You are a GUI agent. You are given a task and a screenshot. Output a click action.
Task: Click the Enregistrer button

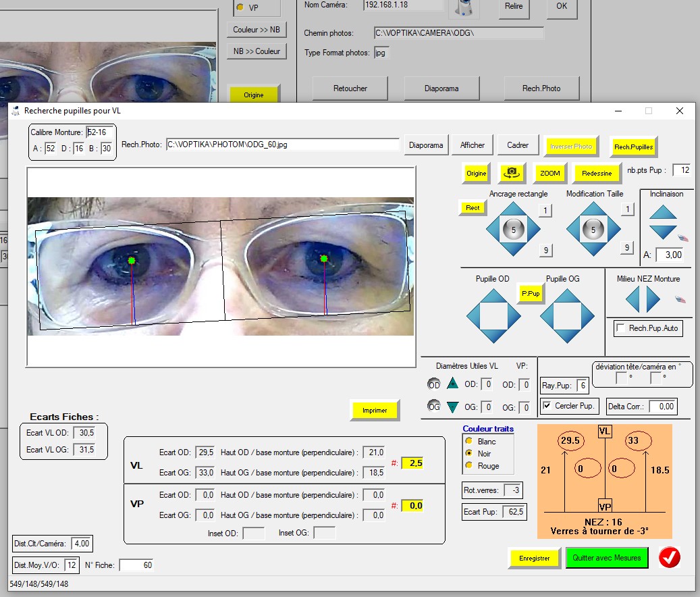pos(534,558)
